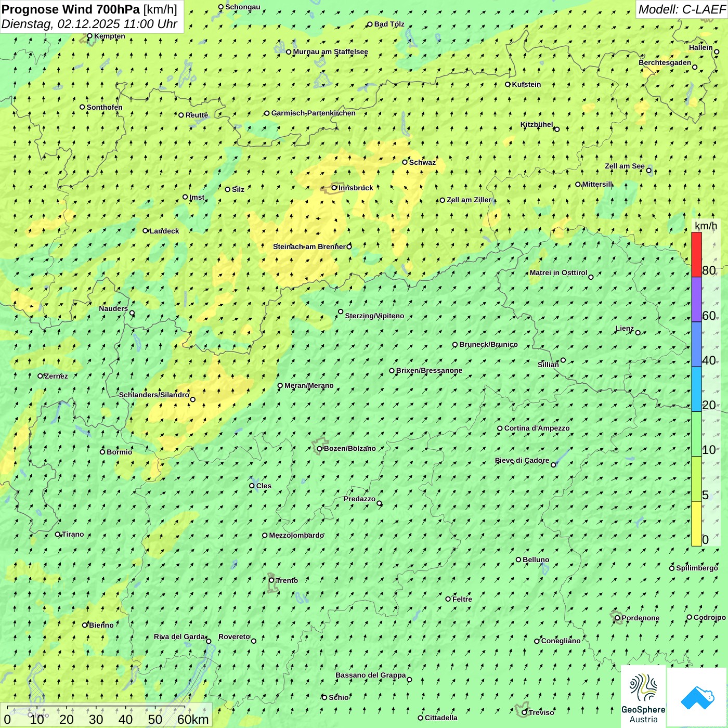
Task: Click the purple 60-80 km/h legend swatch
Action: (x=696, y=300)
